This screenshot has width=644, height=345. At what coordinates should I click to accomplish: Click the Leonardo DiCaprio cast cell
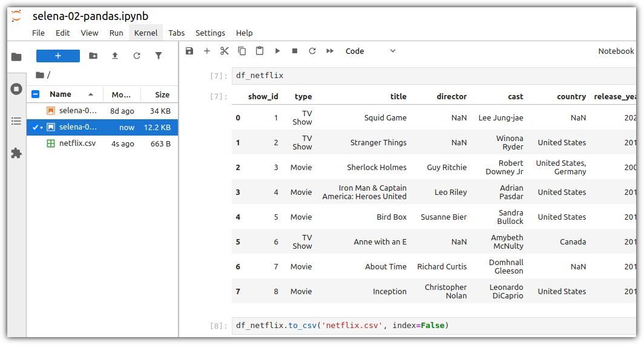pos(507,291)
